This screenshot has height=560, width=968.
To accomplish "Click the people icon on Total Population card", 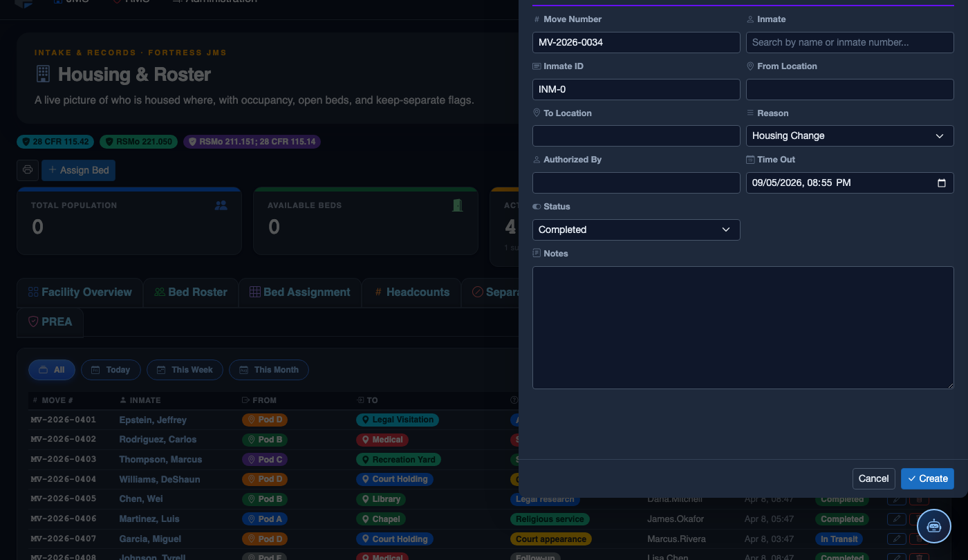I will tap(221, 205).
